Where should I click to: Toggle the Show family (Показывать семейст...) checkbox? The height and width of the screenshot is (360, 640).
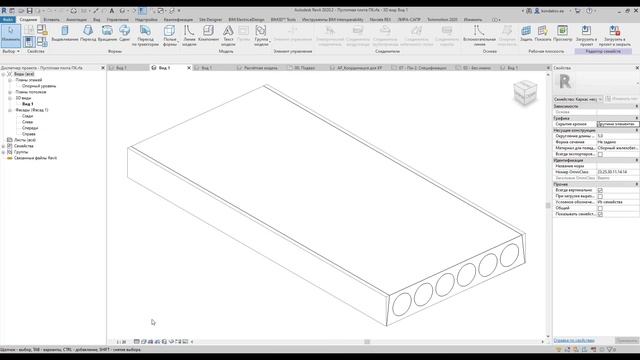600,214
